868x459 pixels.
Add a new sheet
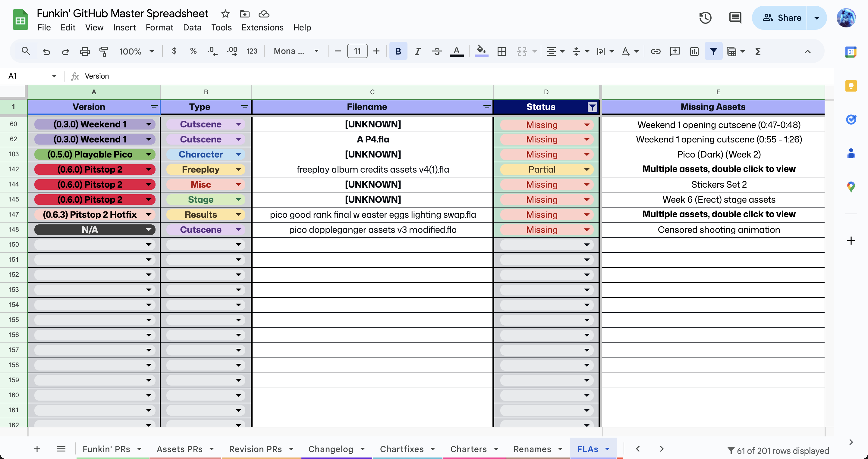(x=37, y=449)
